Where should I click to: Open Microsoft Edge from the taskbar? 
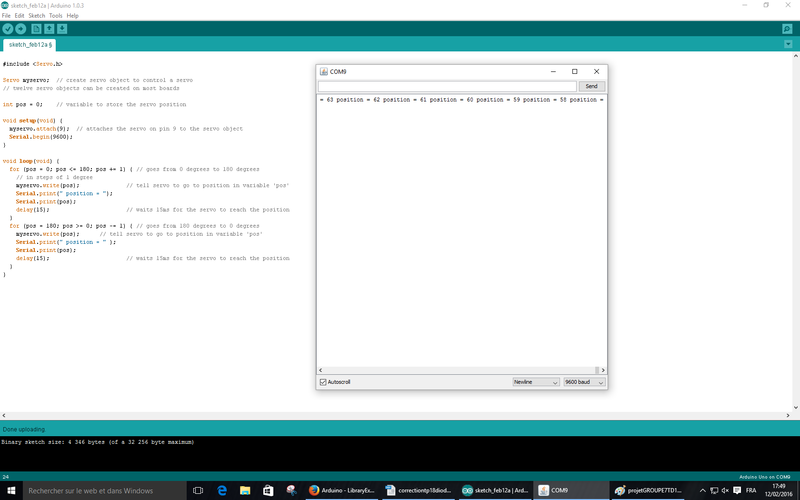(221, 490)
